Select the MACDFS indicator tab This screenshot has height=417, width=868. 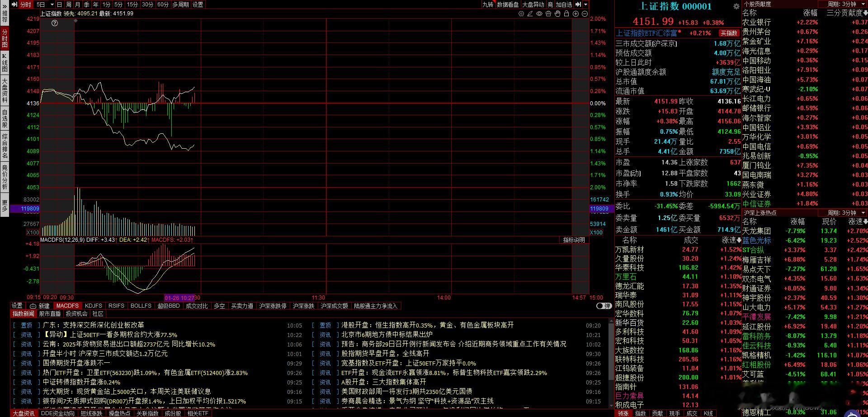[x=67, y=306]
